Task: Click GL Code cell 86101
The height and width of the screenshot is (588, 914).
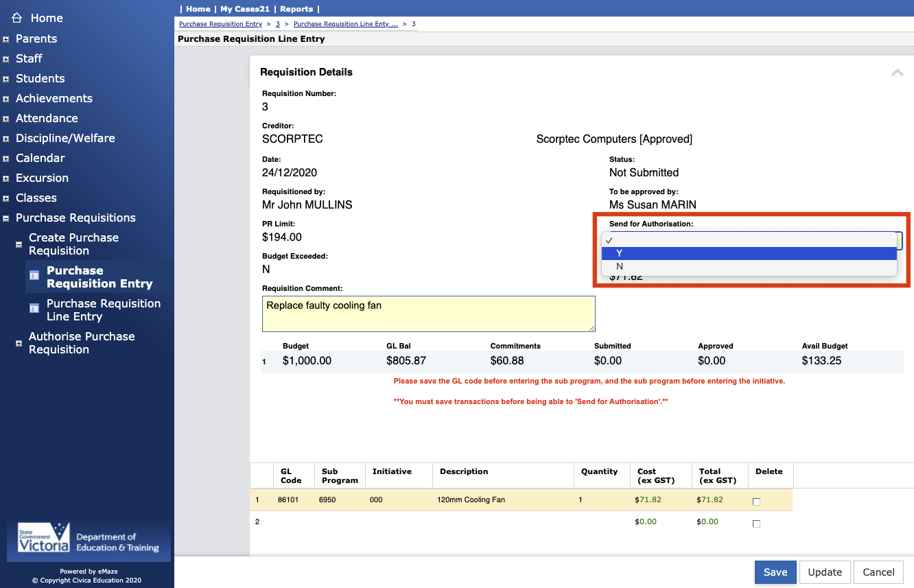Action: coord(288,499)
